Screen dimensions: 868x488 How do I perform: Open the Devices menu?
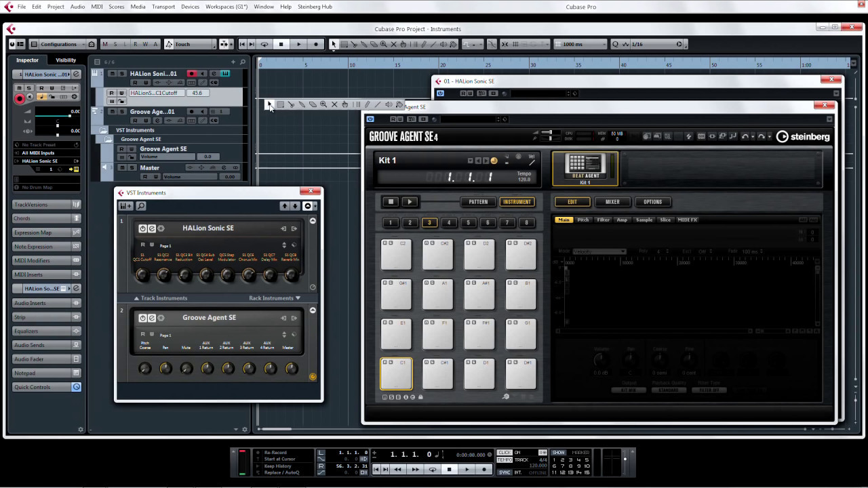pos(190,7)
